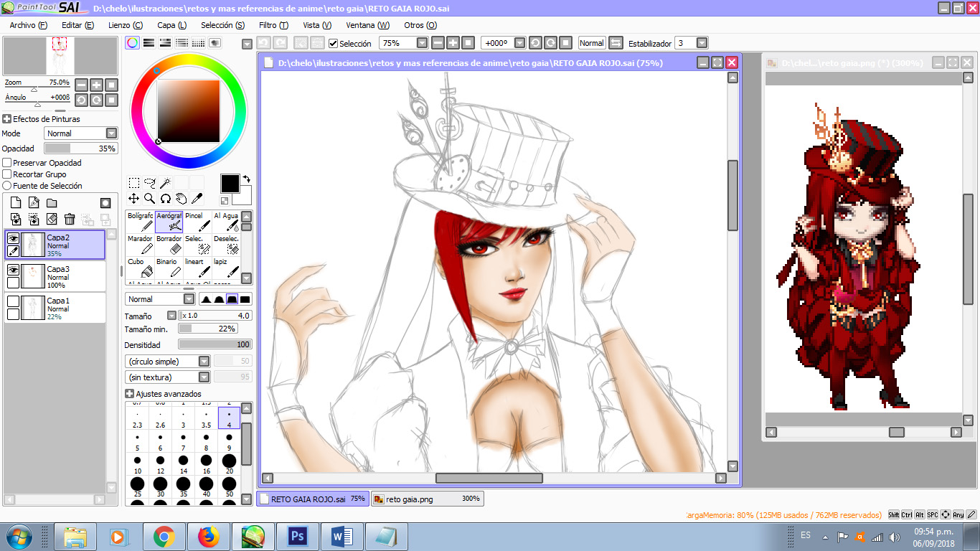Hide the Capa3 layer eye icon

[13, 270]
